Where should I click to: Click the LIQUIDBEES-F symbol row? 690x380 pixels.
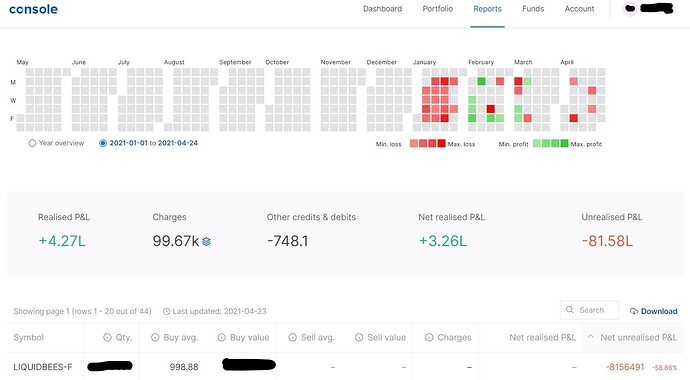345,366
